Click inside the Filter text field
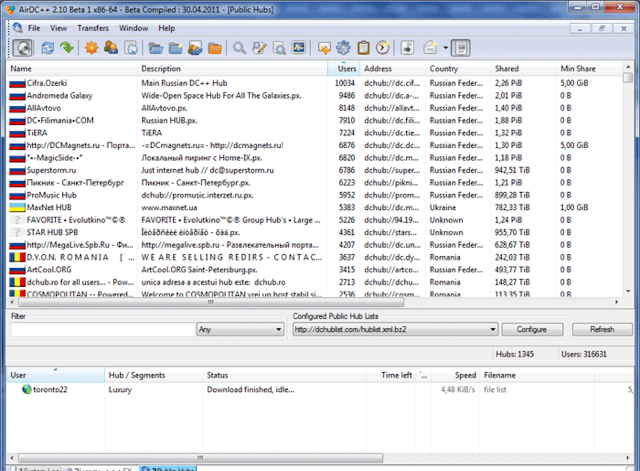640x471 pixels. (x=103, y=329)
